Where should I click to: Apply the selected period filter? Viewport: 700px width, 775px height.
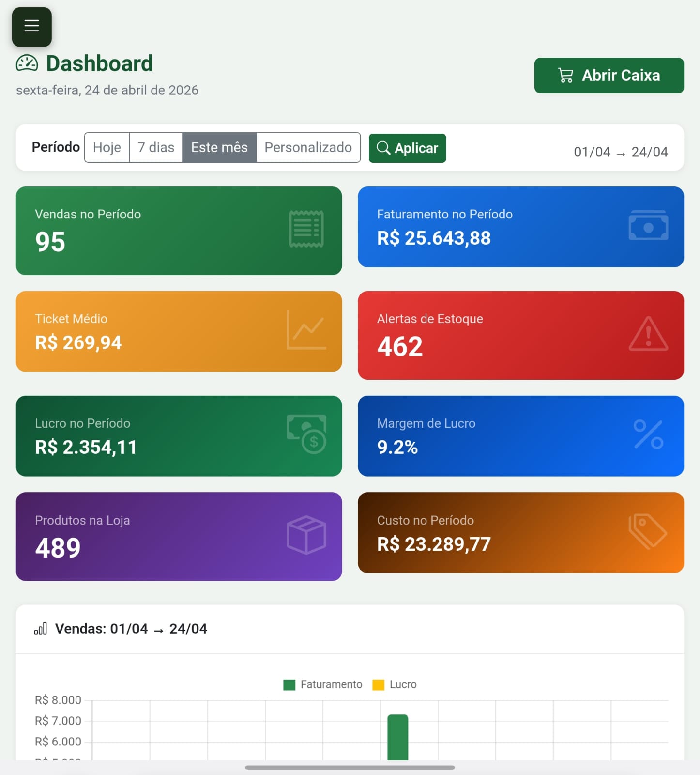click(x=408, y=148)
